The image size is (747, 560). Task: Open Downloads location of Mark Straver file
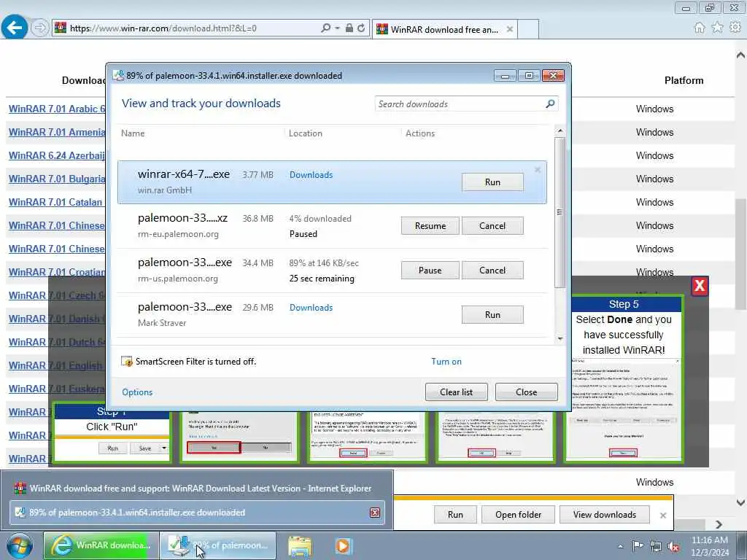tap(311, 308)
